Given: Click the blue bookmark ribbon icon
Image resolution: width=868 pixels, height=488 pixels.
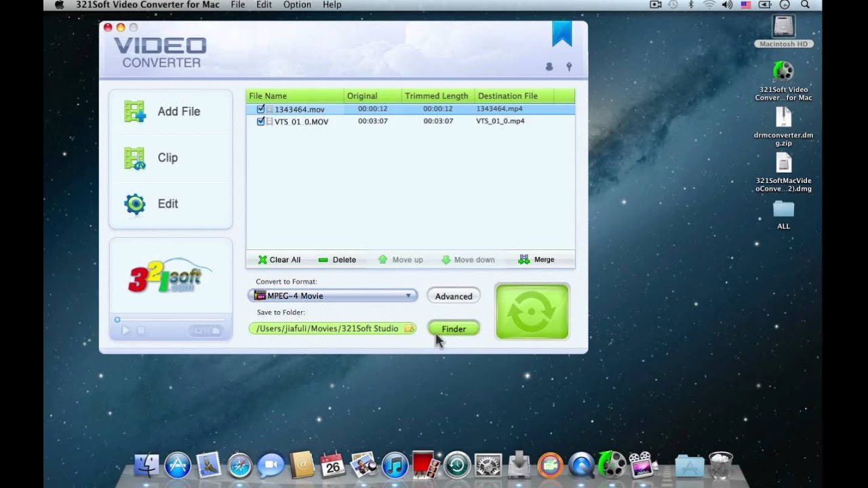Looking at the screenshot, I should [x=561, y=34].
